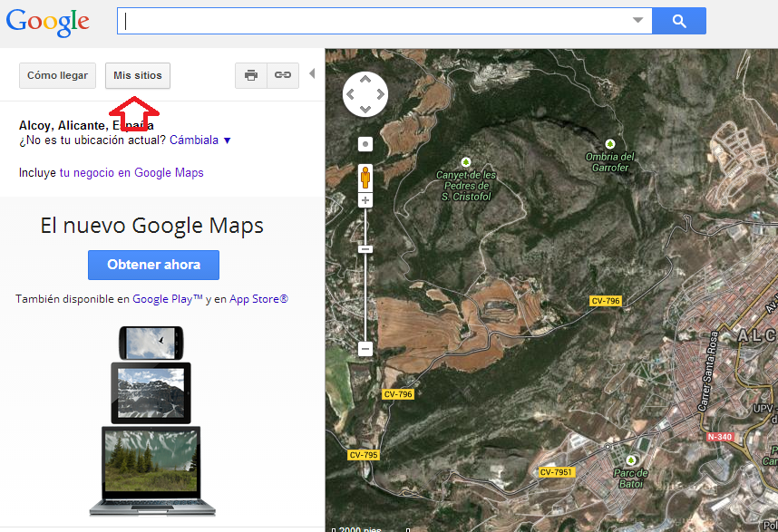This screenshot has height=532, width=778.
Task: Click the Google logo
Action: point(48,22)
